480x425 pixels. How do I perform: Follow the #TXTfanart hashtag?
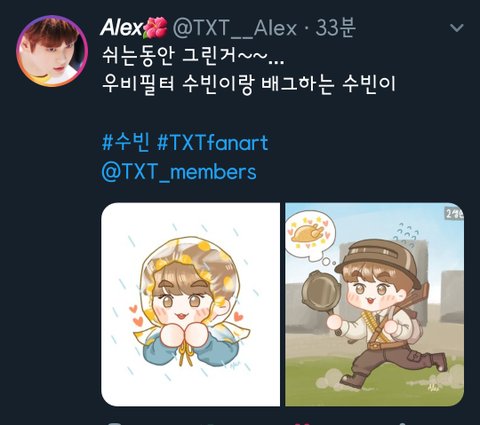point(212,143)
